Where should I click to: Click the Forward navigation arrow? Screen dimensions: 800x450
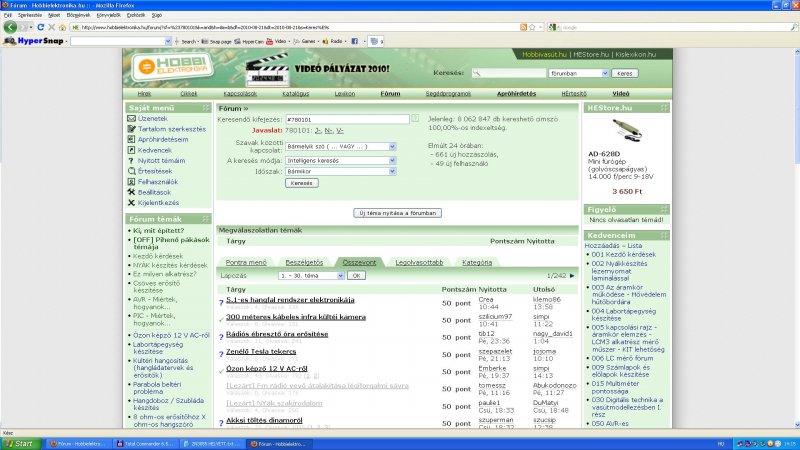[22, 27]
